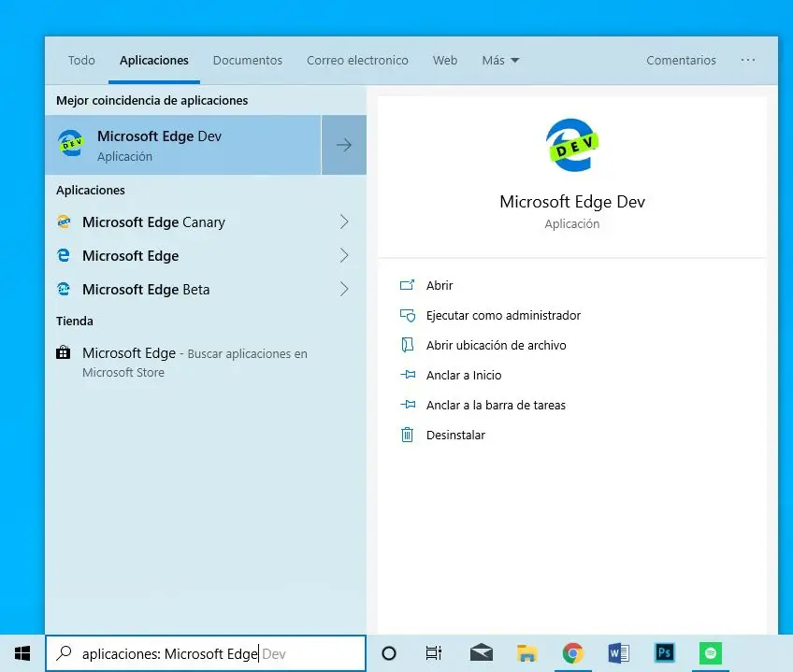Select Microsoft Edge Canary result

point(206,222)
